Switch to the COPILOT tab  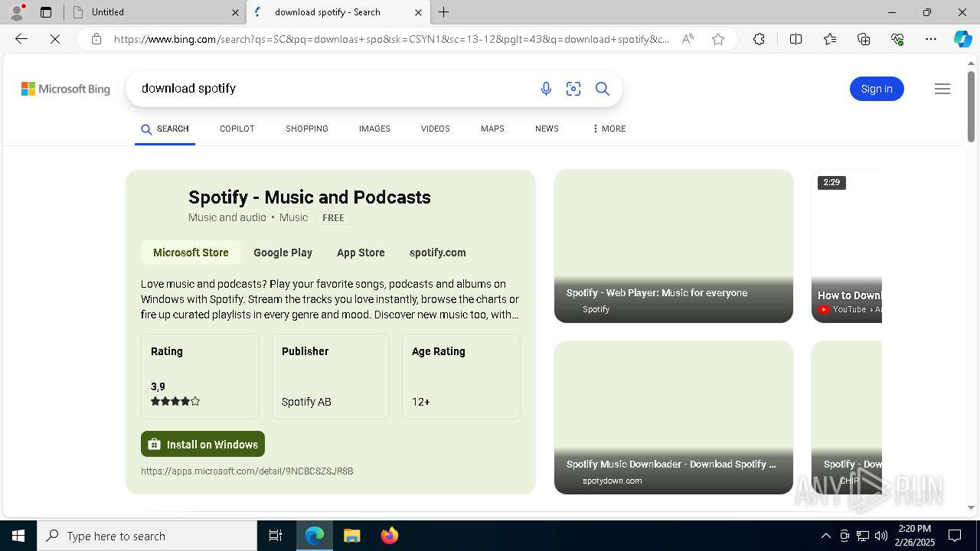[x=237, y=129]
